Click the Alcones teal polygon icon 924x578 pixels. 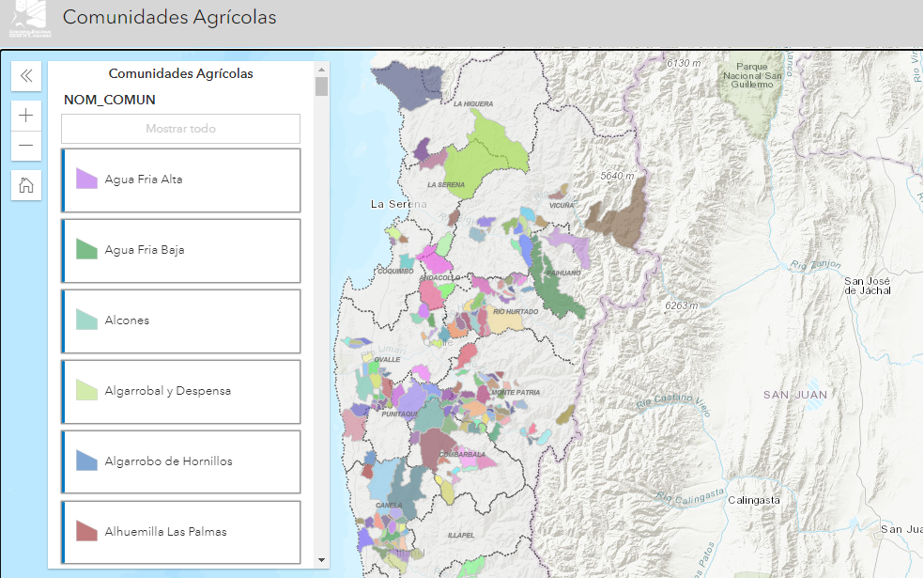(x=86, y=320)
